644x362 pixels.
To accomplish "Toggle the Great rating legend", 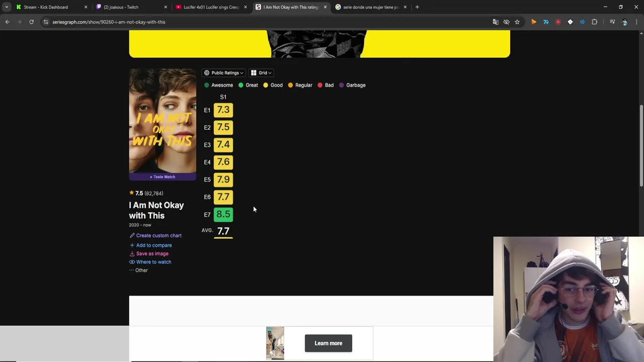I will pos(248,85).
